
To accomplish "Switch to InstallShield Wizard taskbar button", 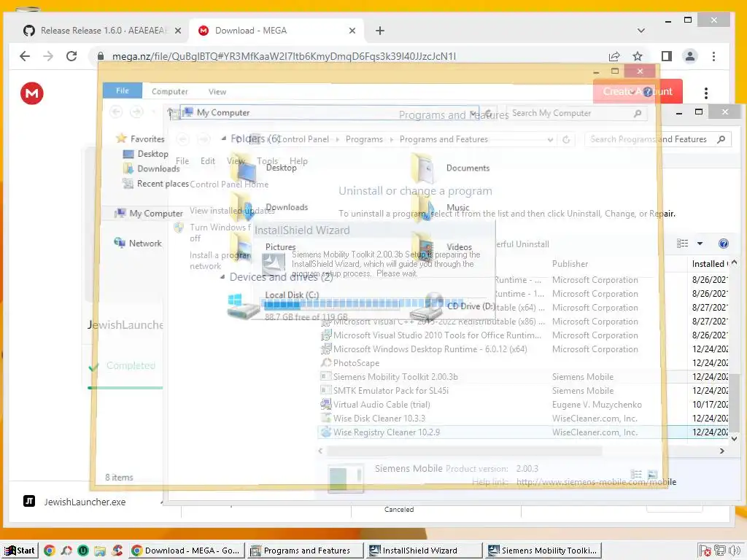I will 424,551.
